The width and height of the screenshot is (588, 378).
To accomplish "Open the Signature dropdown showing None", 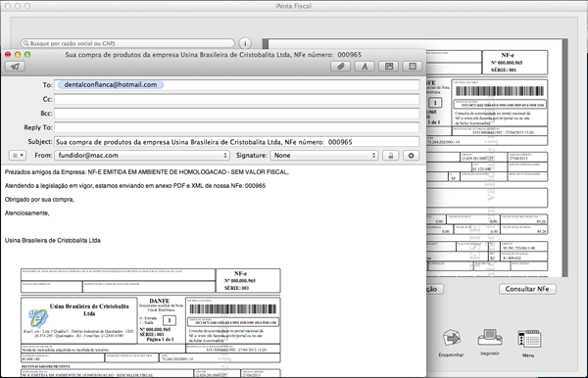I will click(324, 156).
